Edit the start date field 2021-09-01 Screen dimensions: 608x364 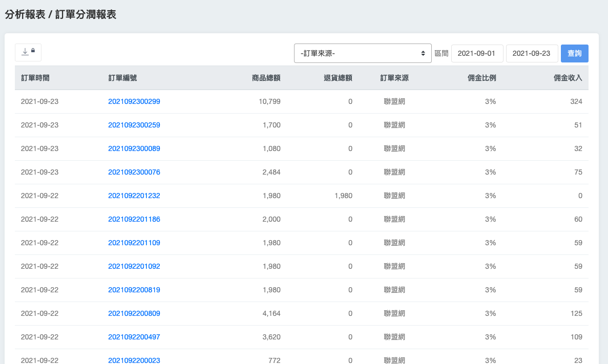(477, 53)
